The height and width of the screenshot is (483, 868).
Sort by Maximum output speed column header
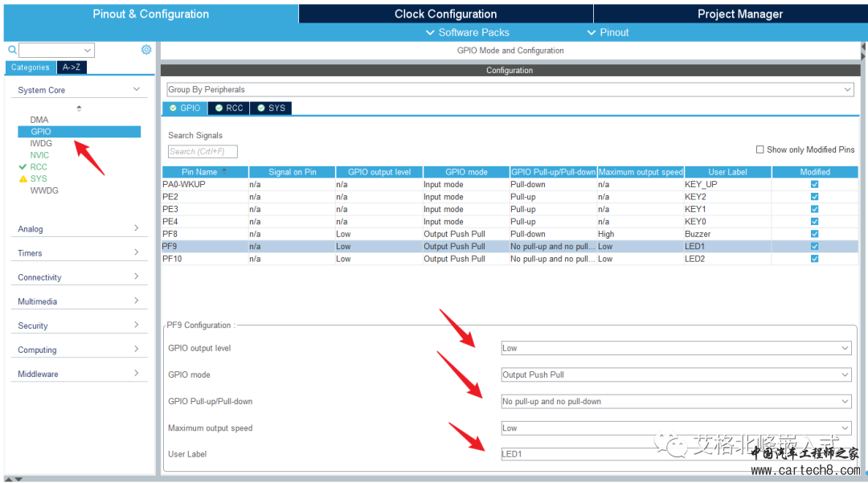(x=641, y=172)
